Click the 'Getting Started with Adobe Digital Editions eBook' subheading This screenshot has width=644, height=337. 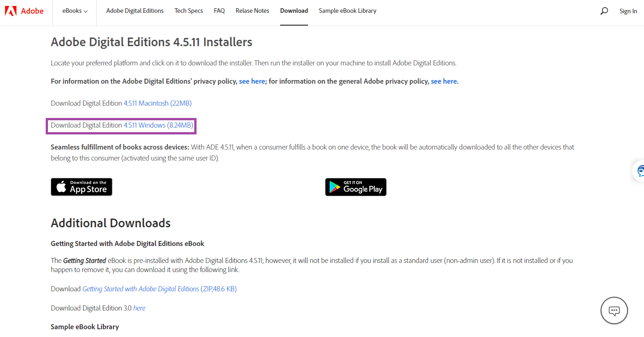128,244
